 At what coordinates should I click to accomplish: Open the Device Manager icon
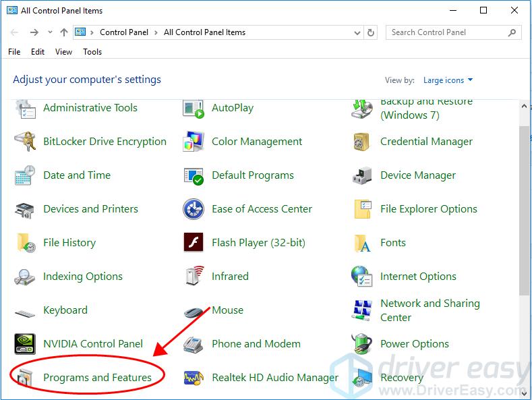(x=362, y=175)
